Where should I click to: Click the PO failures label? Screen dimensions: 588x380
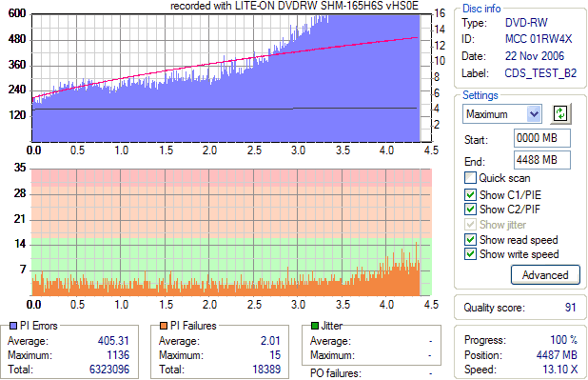pos(336,373)
